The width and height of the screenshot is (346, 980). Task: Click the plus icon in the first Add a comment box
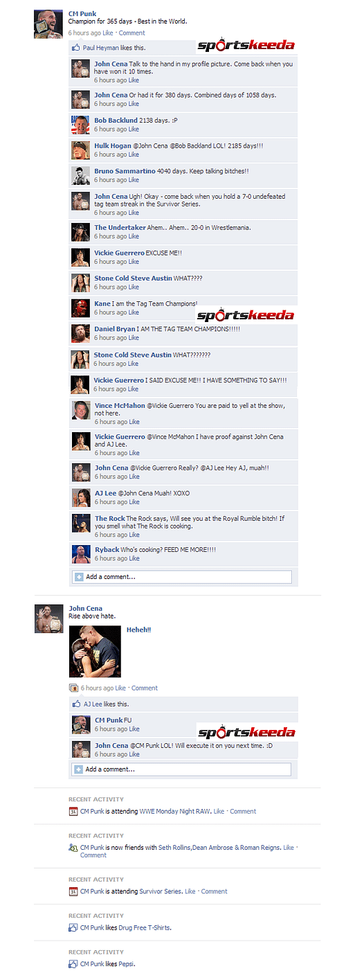78,576
